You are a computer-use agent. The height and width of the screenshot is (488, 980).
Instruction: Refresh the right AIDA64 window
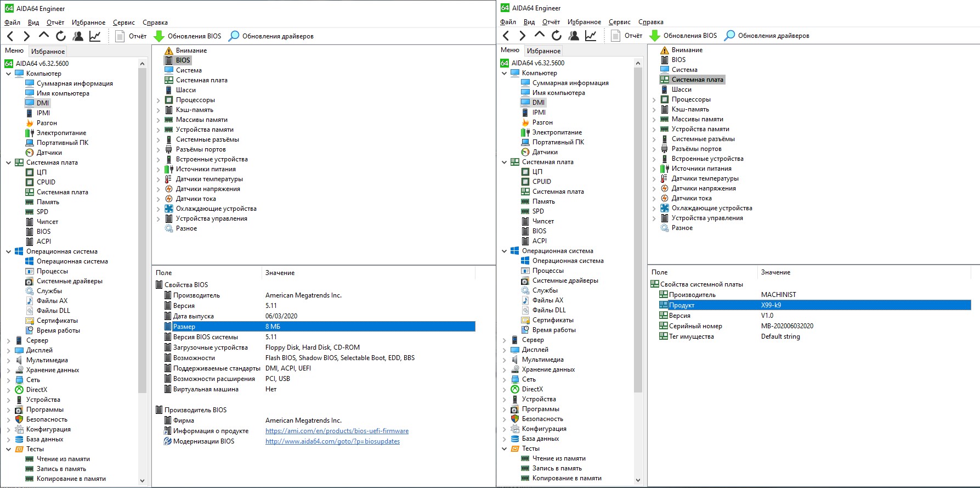tap(557, 36)
